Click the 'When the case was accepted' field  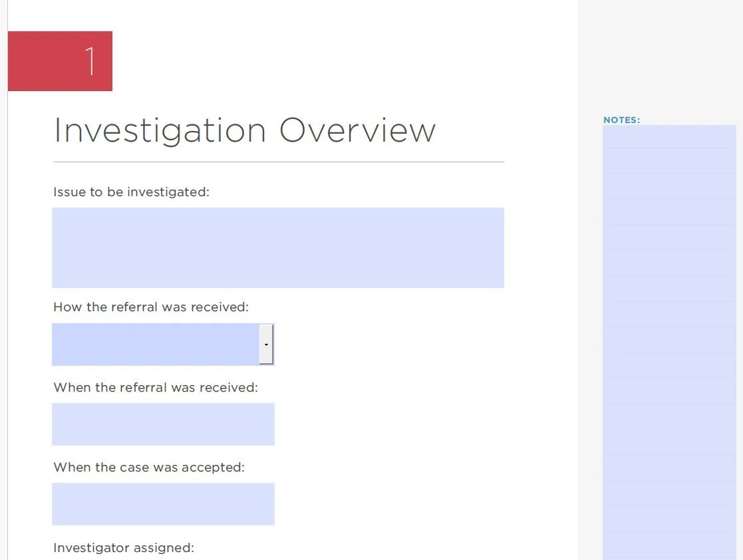coord(163,503)
